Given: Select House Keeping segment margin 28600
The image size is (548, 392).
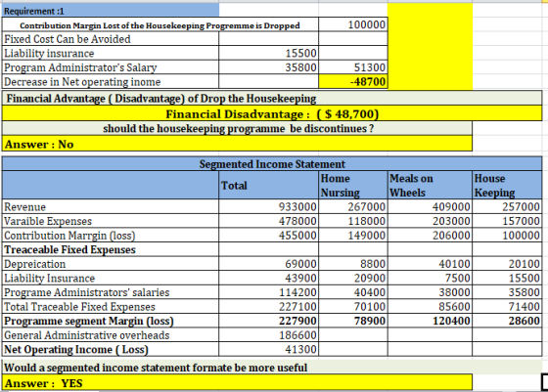Looking at the screenshot, I should pos(507,321).
